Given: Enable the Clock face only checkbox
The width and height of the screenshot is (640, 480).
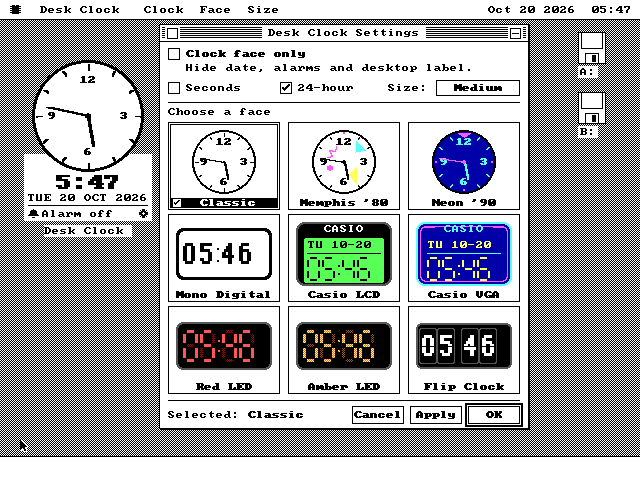Looking at the screenshot, I should coord(174,54).
